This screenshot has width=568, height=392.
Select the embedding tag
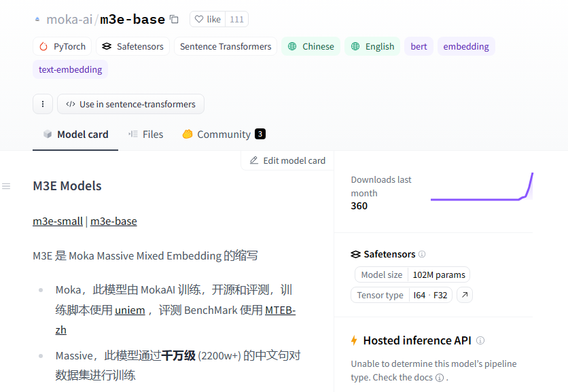(x=466, y=46)
